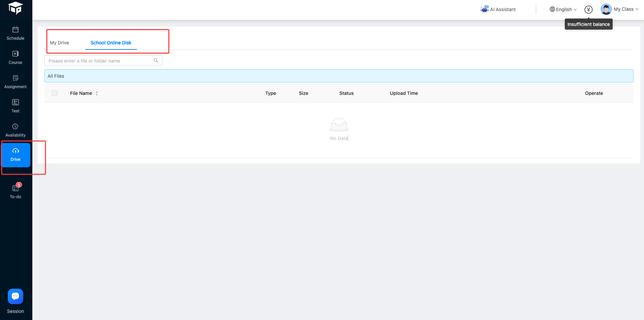Screen dimensions: 644x320
Task: Click the file search input field
Action: 98,61
